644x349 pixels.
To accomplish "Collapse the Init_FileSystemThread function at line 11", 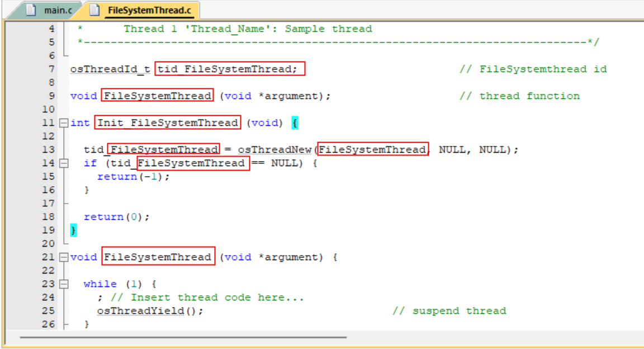I will click(x=64, y=123).
